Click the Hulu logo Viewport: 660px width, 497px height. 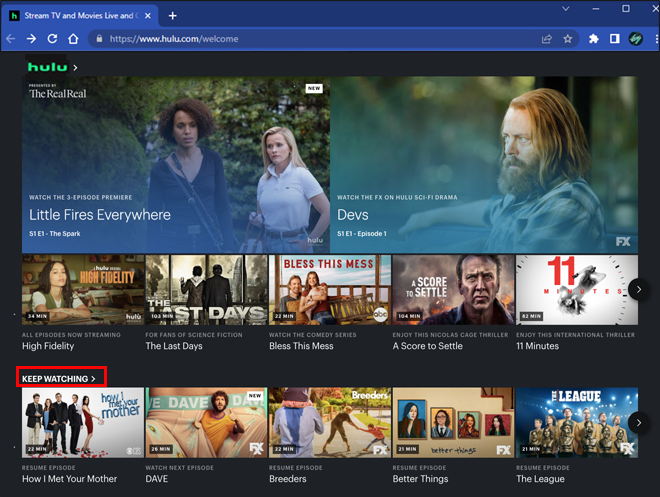(47, 67)
